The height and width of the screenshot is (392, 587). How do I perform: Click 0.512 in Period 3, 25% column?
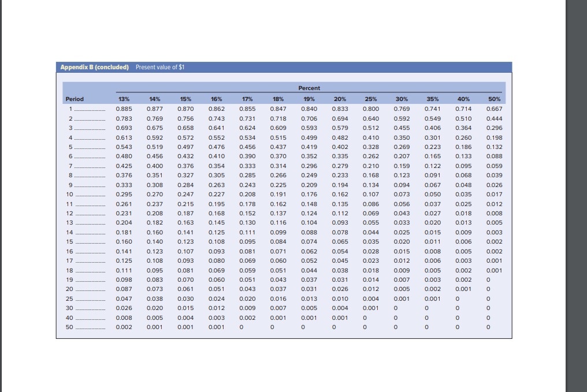pos(371,128)
